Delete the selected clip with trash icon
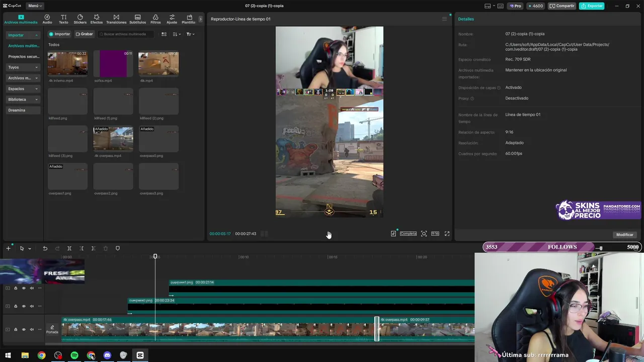This screenshot has height=362, width=644. (x=105, y=248)
